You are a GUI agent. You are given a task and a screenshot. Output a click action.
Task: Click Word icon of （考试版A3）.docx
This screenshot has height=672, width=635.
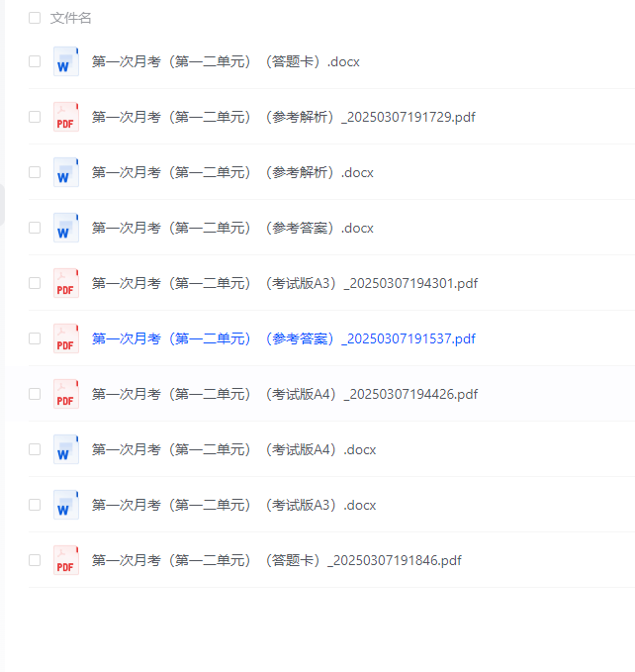[x=66, y=505]
